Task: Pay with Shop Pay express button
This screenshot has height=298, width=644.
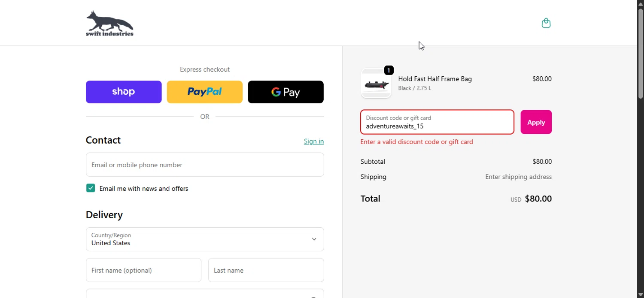Action: pyautogui.click(x=124, y=92)
